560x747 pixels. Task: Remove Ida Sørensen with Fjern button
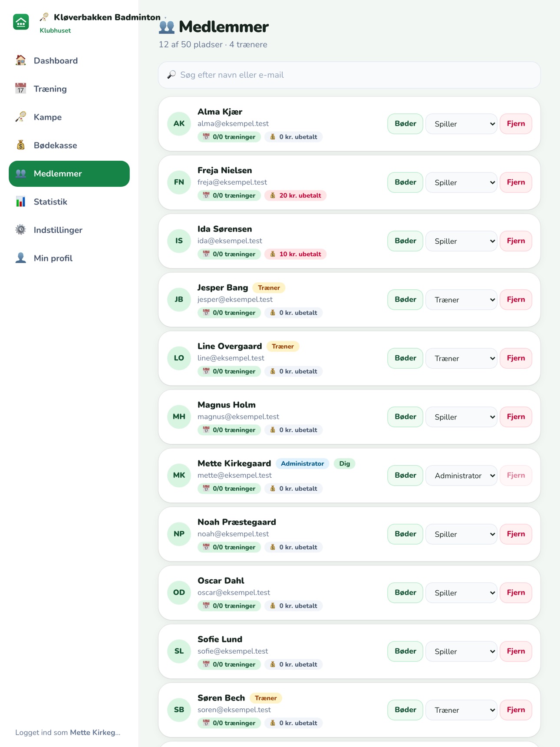[x=516, y=241]
